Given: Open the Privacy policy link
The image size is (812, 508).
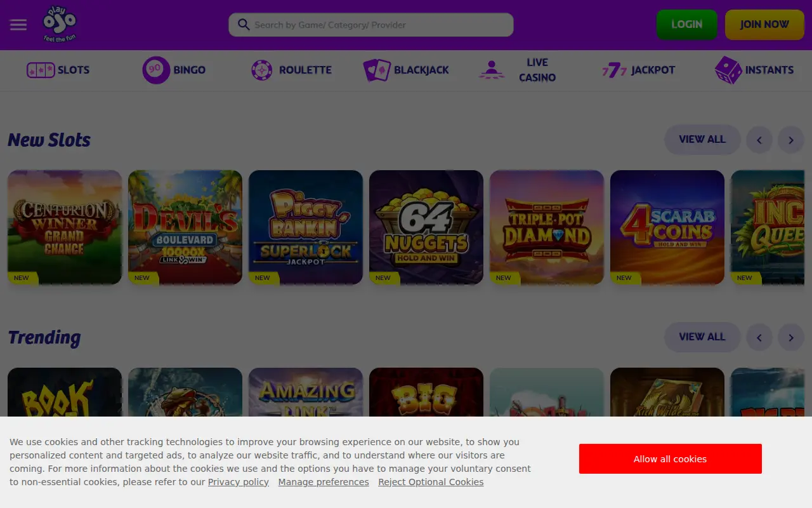Looking at the screenshot, I should point(239,482).
